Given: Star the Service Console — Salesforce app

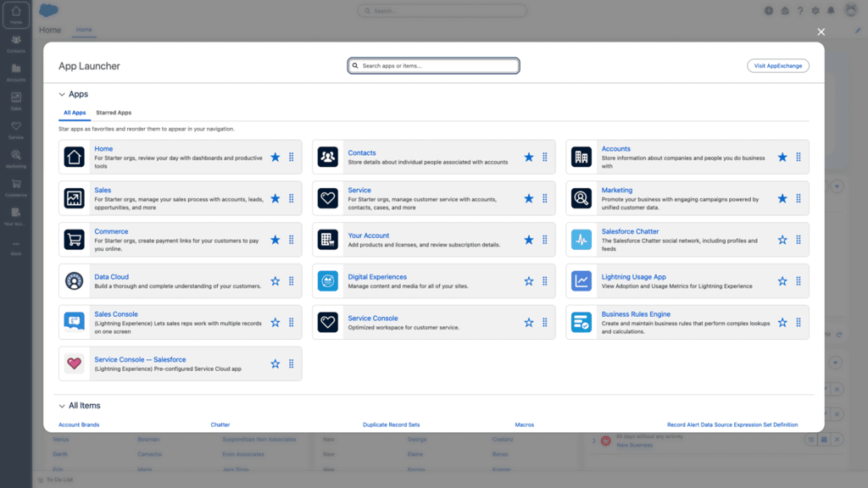Looking at the screenshot, I should (x=275, y=363).
